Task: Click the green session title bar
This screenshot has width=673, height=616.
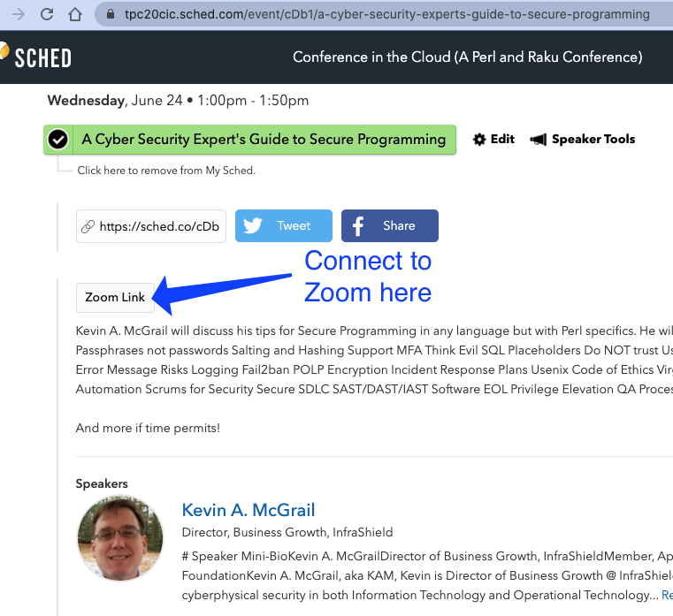Action: 249,140
